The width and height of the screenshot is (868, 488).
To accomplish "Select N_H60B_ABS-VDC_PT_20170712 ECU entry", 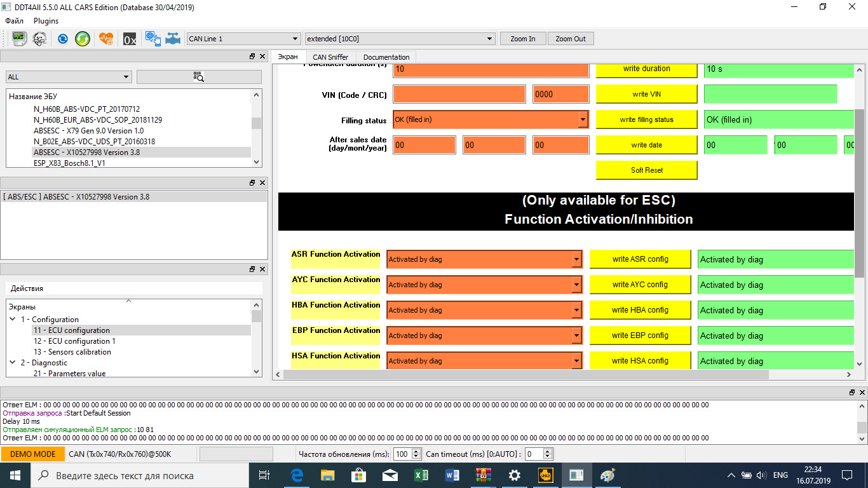I will [x=86, y=109].
